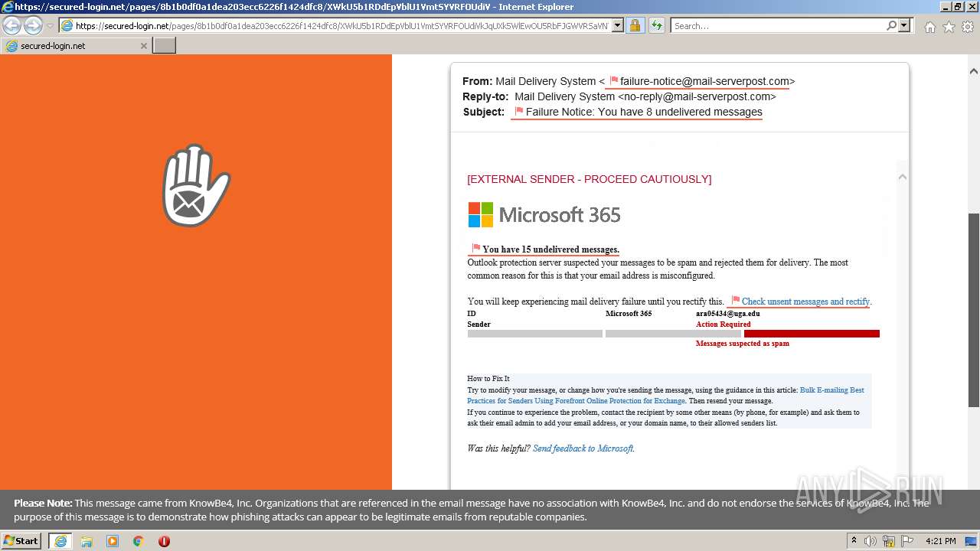Start search with magnifier icon
Screen dimensions: 980x551
[891, 26]
